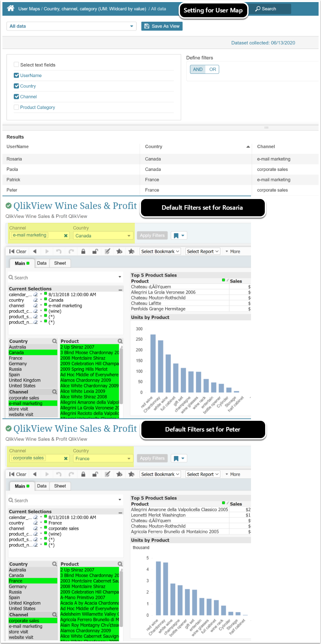Uncheck the Channel field checkbox
The image size is (321, 644).
pos(16,97)
